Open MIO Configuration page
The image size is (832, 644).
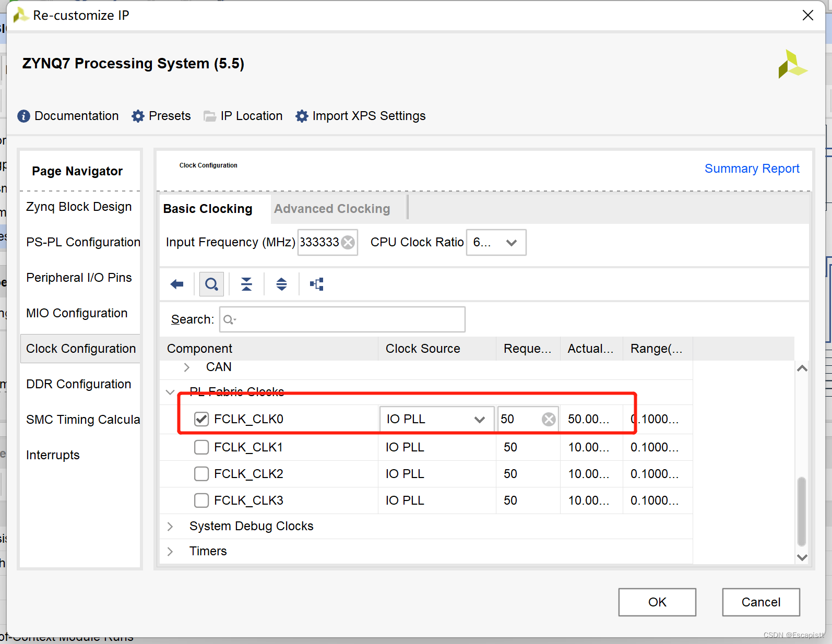pyautogui.click(x=77, y=313)
